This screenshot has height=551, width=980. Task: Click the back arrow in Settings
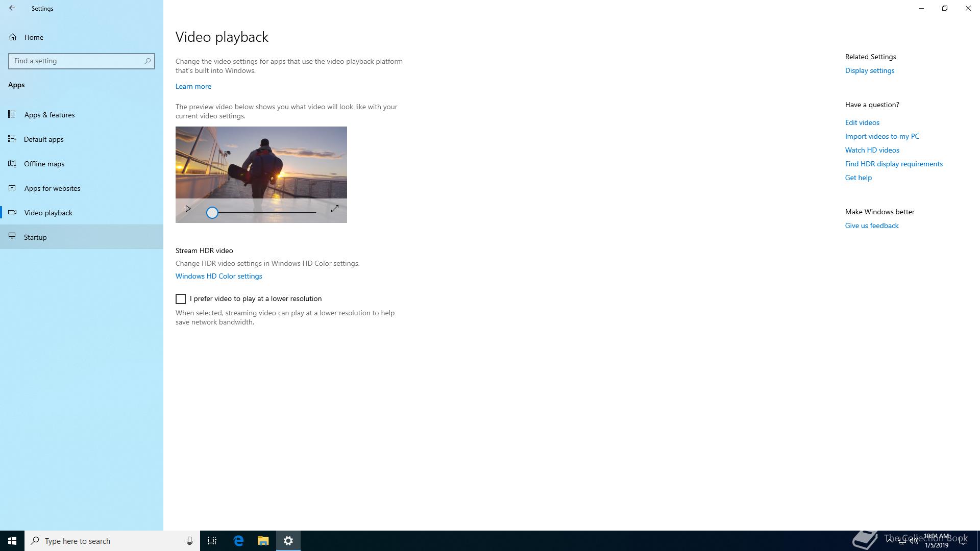(x=12, y=8)
